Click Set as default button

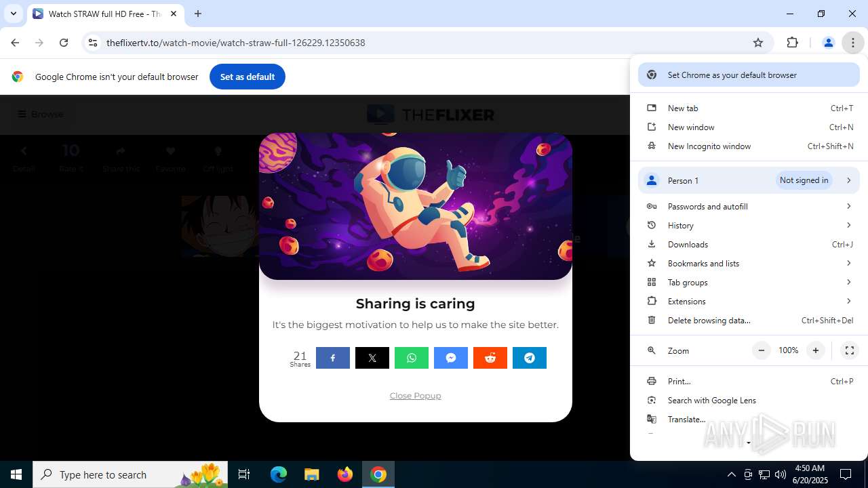click(248, 77)
